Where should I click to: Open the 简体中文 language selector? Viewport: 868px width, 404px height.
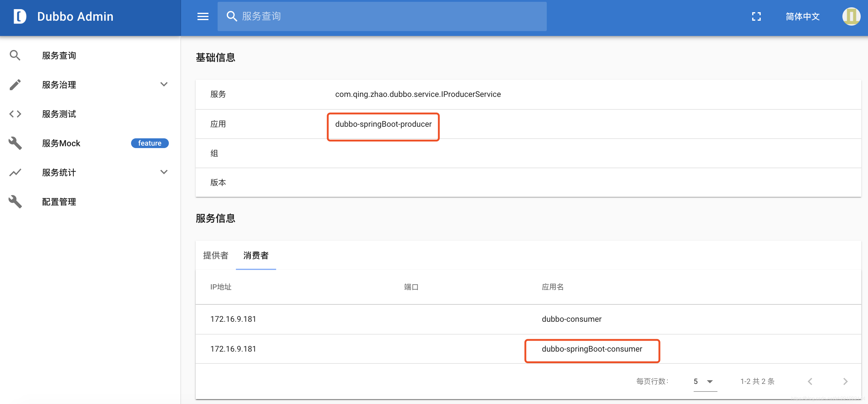(802, 16)
